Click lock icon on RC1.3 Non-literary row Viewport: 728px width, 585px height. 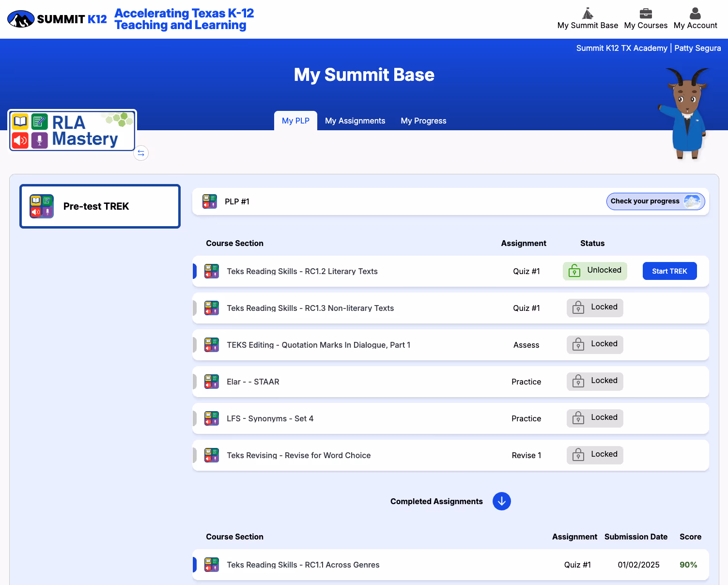coord(578,308)
